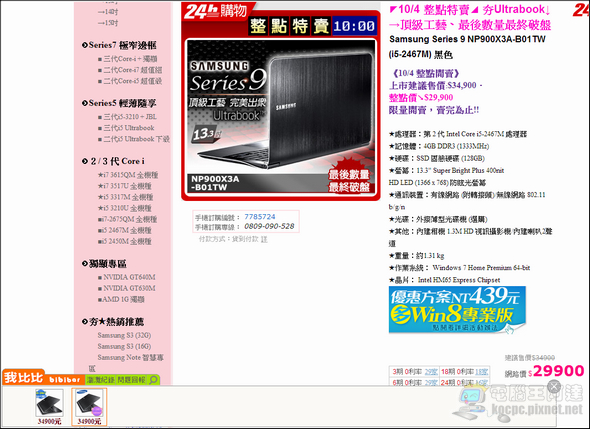Click the 我比比 bibiber orange logo

pyautogui.click(x=43, y=377)
